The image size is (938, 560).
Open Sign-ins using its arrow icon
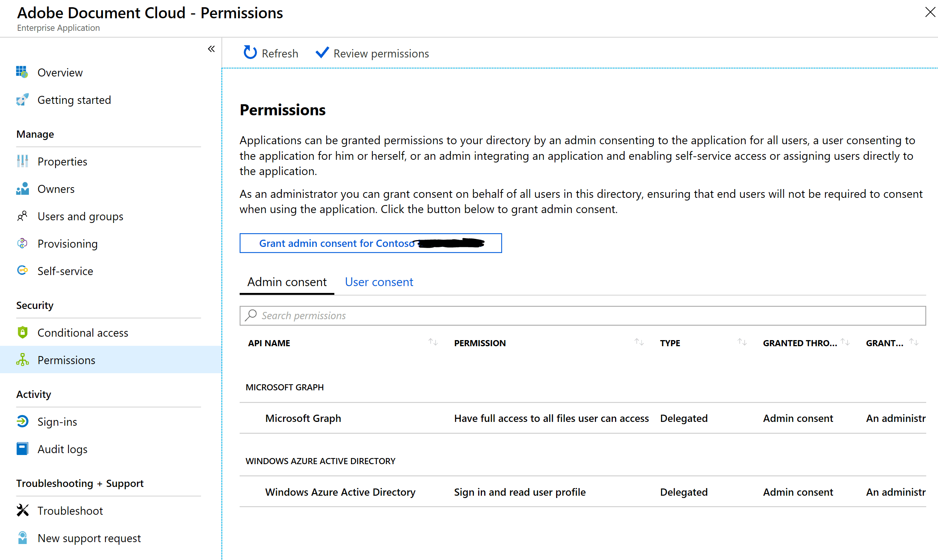point(22,422)
